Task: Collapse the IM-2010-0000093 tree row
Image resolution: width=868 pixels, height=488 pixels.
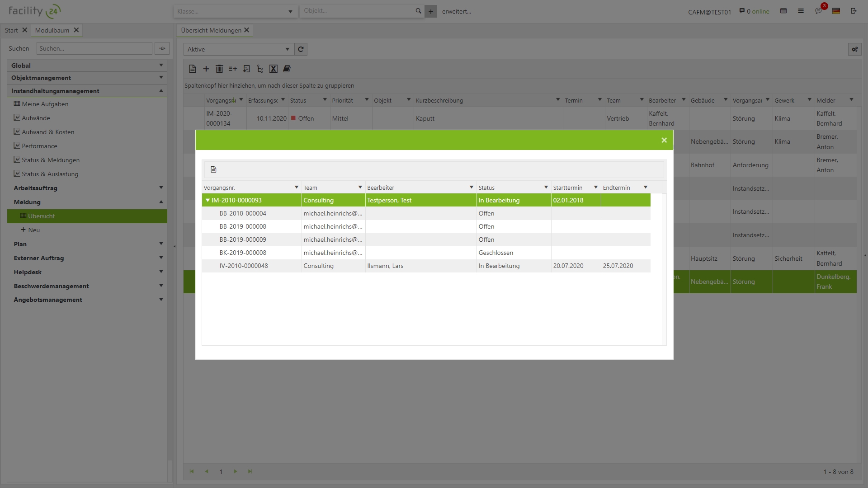Action: click(x=208, y=200)
